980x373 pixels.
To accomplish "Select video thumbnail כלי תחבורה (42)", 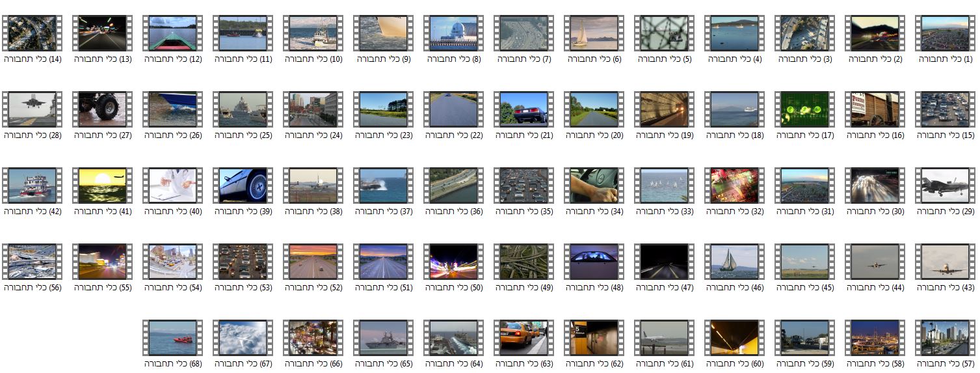I will pyautogui.click(x=32, y=186).
